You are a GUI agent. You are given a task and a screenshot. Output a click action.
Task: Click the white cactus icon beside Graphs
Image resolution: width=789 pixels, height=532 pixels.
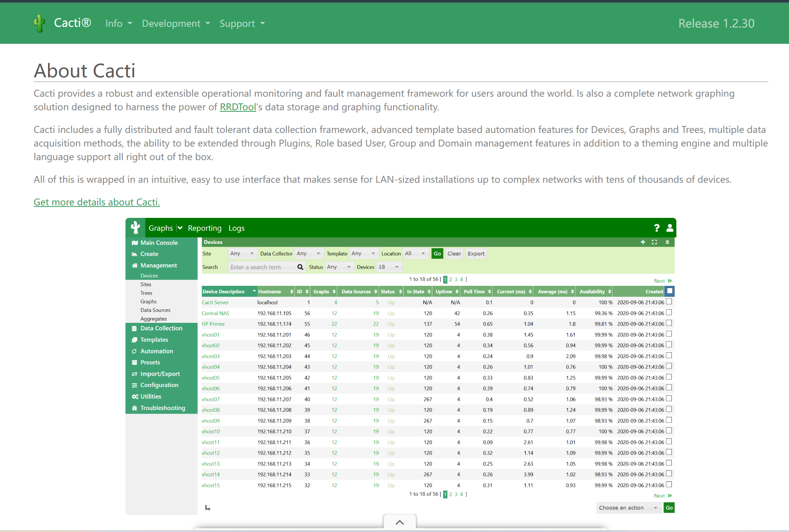click(135, 228)
